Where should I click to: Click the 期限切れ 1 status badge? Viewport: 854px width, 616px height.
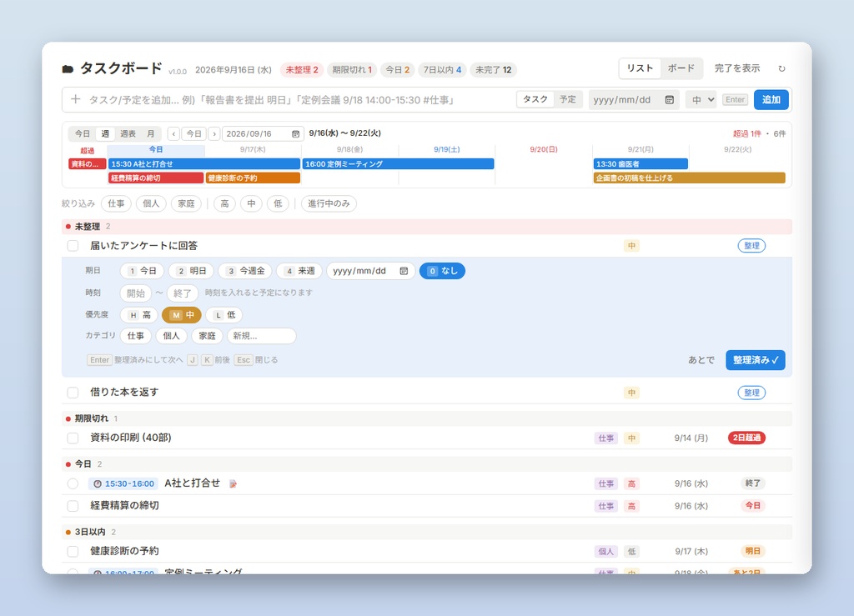pyautogui.click(x=352, y=70)
